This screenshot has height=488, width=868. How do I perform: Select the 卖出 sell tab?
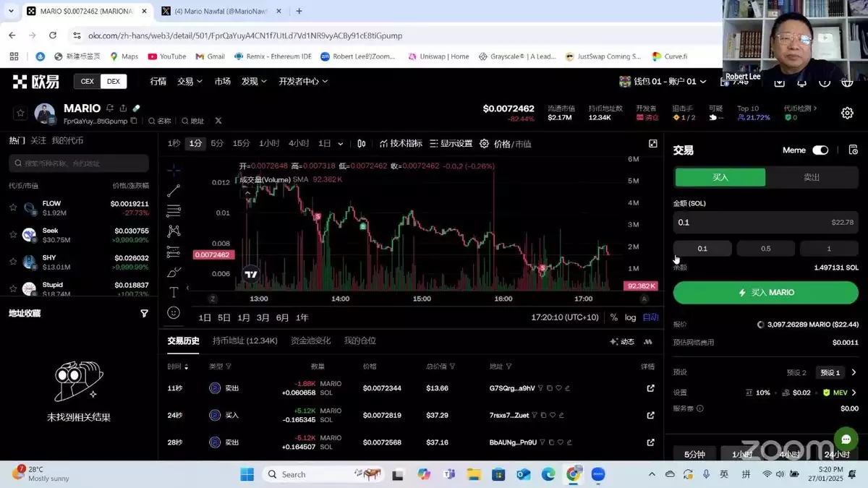click(x=812, y=177)
